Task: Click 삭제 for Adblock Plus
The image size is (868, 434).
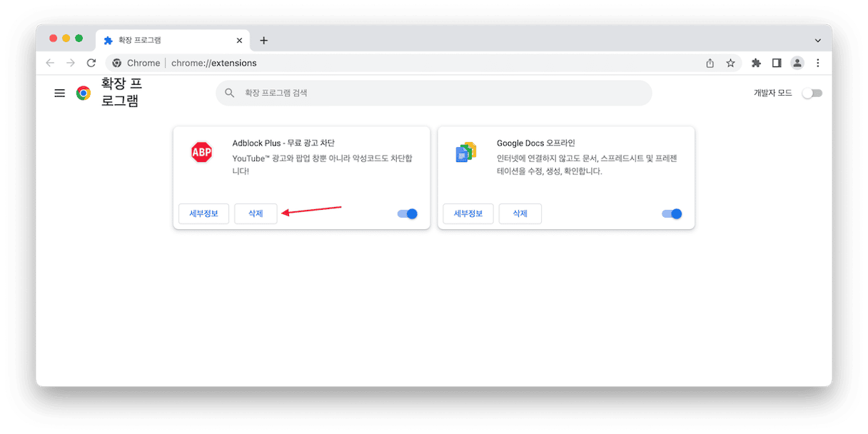Action: (256, 213)
